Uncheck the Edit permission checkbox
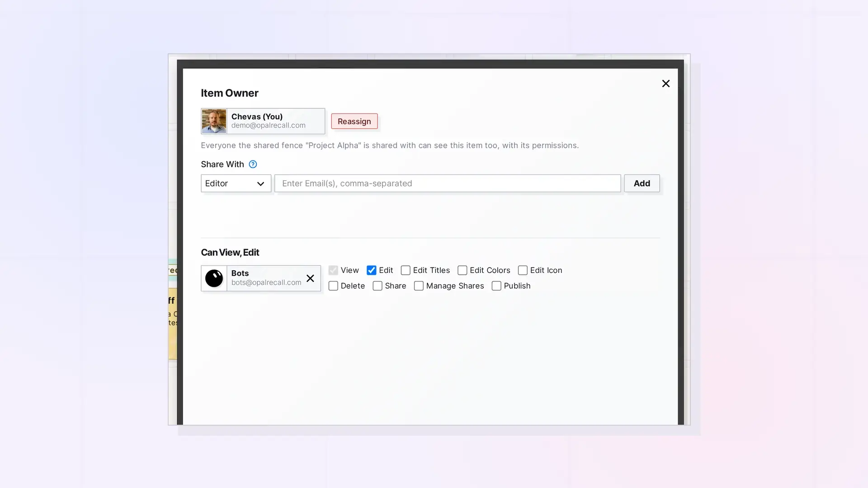Image resolution: width=868 pixels, height=488 pixels. [371, 270]
